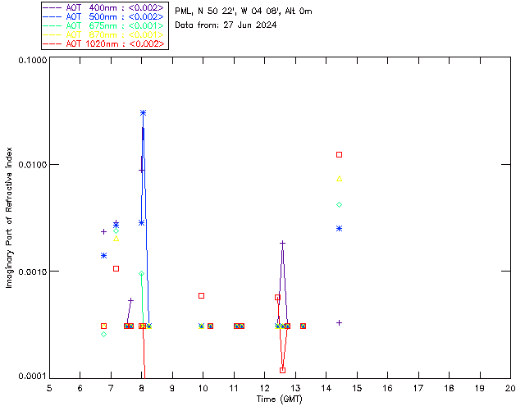Click the x-axis tick label 17

[x=418, y=389]
